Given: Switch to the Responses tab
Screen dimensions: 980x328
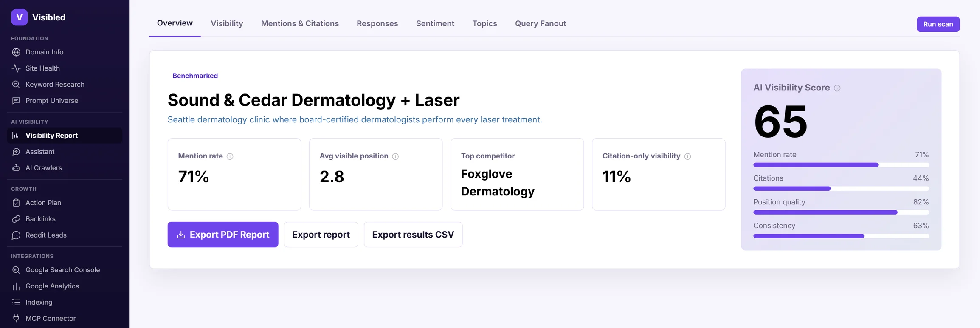Looking at the screenshot, I should tap(377, 23).
